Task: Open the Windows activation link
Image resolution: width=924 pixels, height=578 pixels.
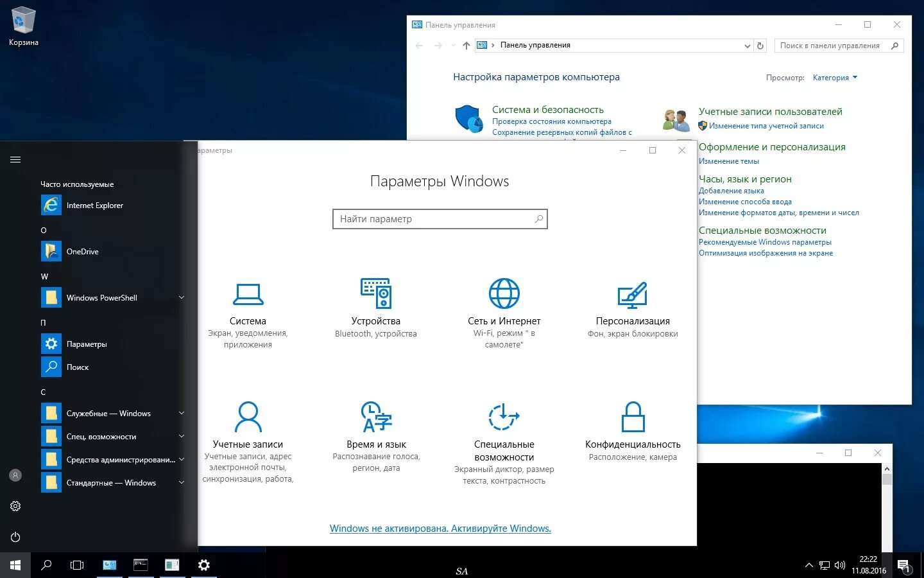Action: click(440, 529)
